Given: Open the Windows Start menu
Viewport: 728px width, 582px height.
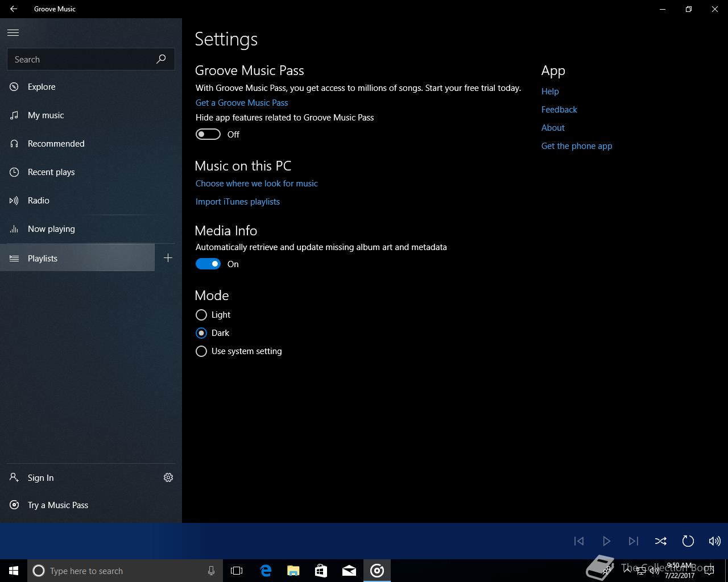Looking at the screenshot, I should 14,571.
